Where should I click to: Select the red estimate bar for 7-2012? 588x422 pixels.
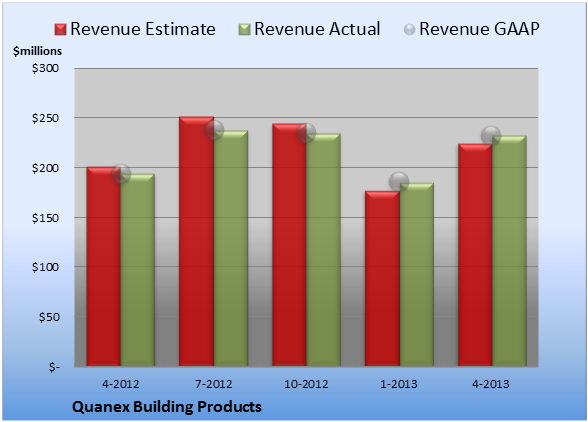[196, 241]
